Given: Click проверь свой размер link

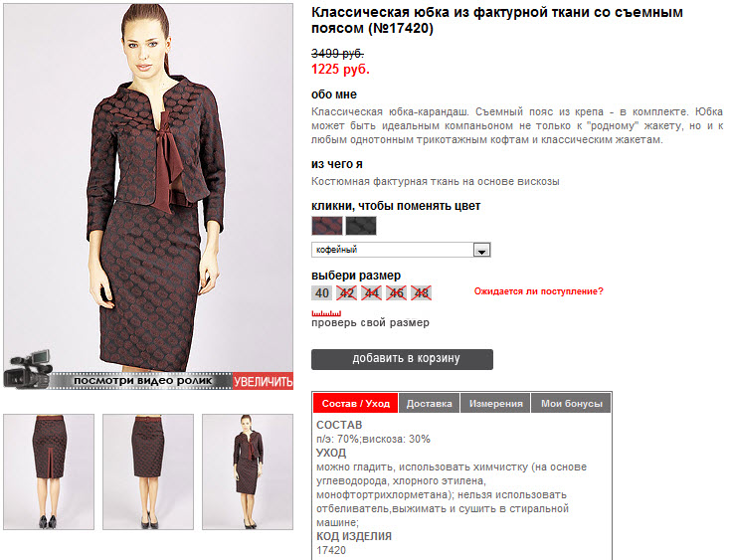Looking at the screenshot, I should (370, 323).
